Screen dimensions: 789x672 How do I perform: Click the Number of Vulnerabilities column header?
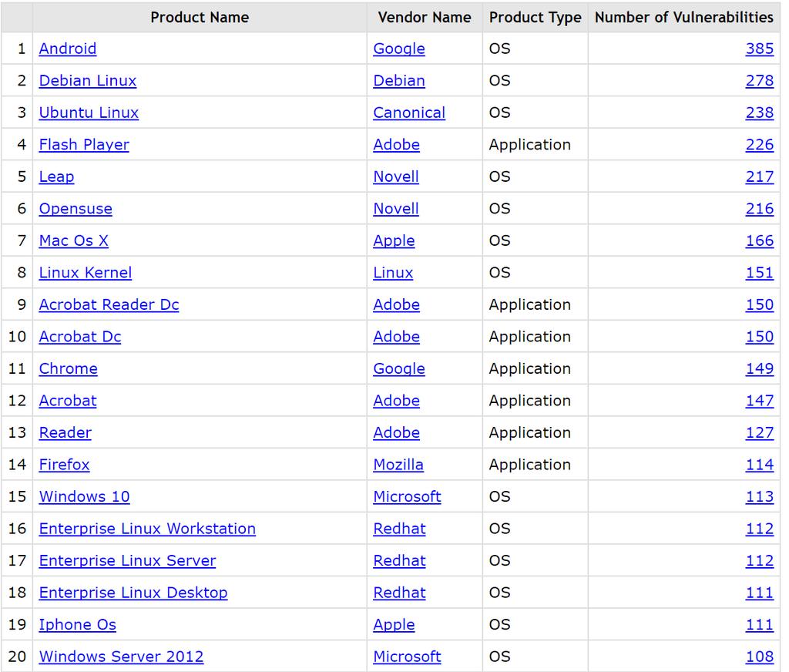click(x=684, y=18)
